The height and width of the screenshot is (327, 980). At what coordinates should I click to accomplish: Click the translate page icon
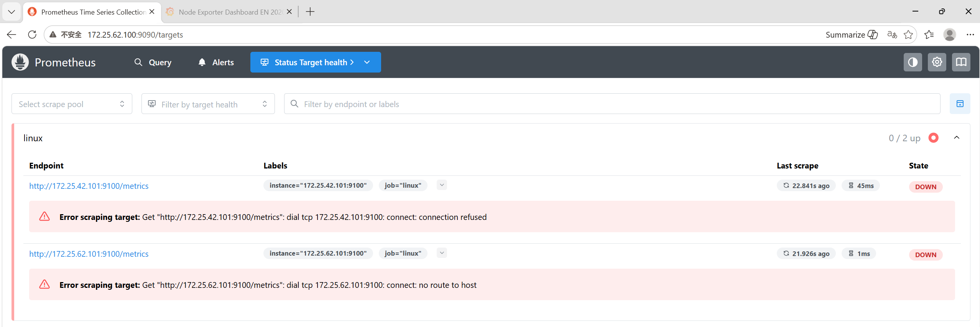click(x=892, y=35)
